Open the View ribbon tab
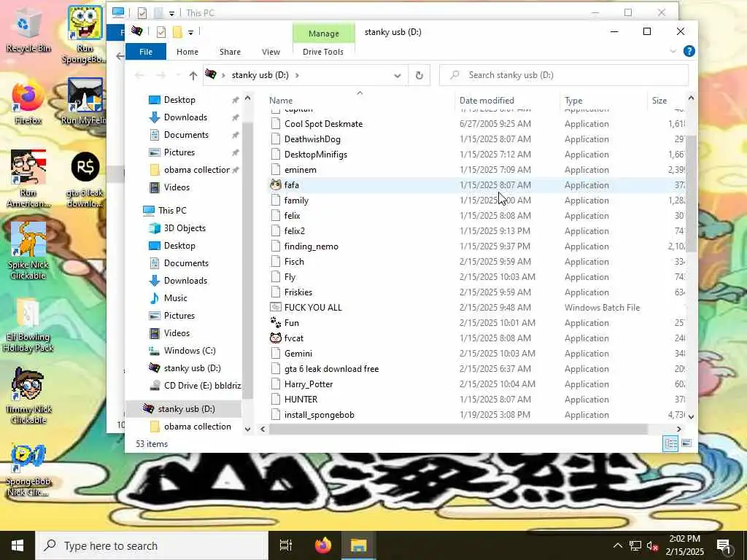The image size is (747, 560). pos(271,52)
